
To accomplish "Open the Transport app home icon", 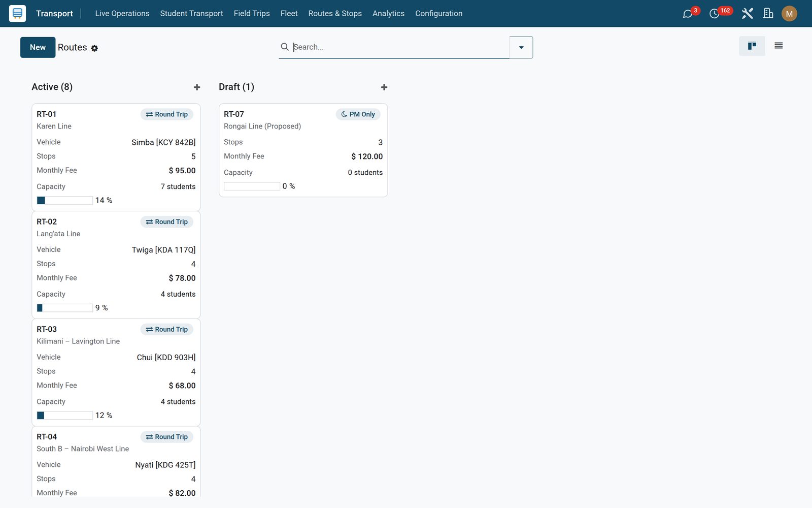I will [x=17, y=13].
